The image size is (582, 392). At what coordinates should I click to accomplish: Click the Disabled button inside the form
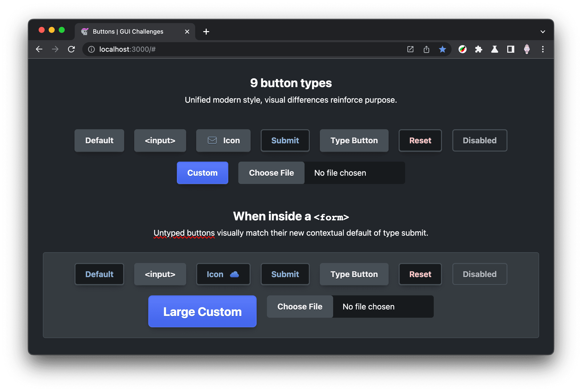[x=480, y=274]
